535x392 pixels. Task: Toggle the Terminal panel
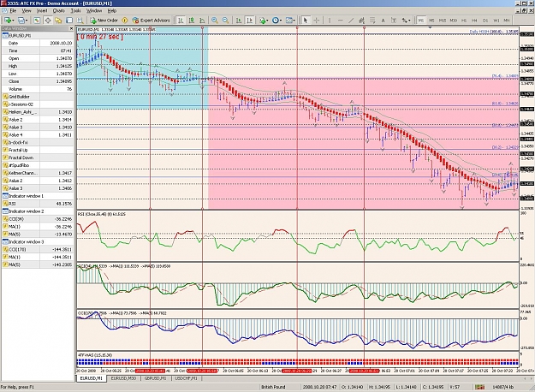click(69, 21)
